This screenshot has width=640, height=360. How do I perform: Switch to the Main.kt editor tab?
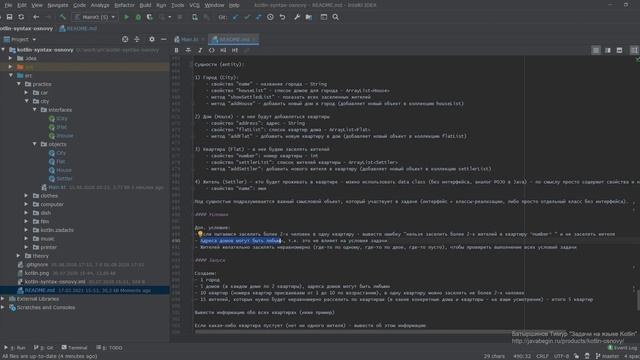click(x=189, y=39)
